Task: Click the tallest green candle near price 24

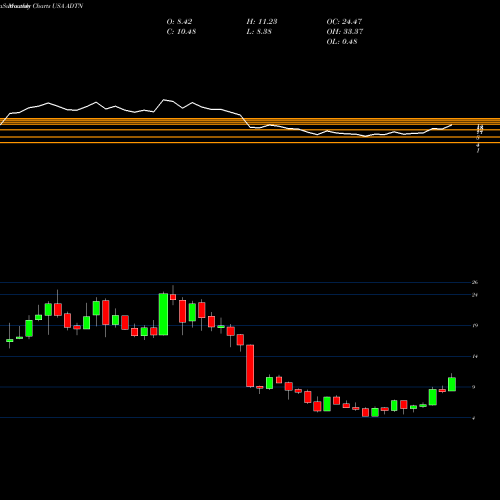Action: click(x=163, y=314)
